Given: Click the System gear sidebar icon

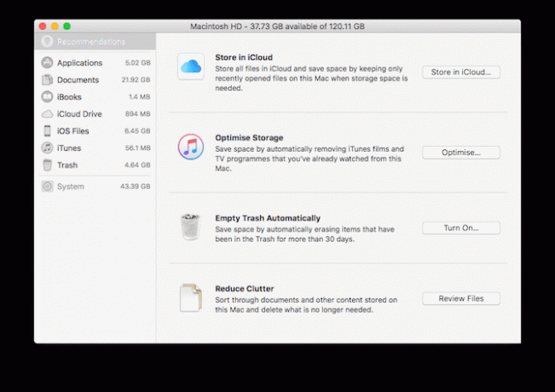Looking at the screenshot, I should pyautogui.click(x=47, y=186).
